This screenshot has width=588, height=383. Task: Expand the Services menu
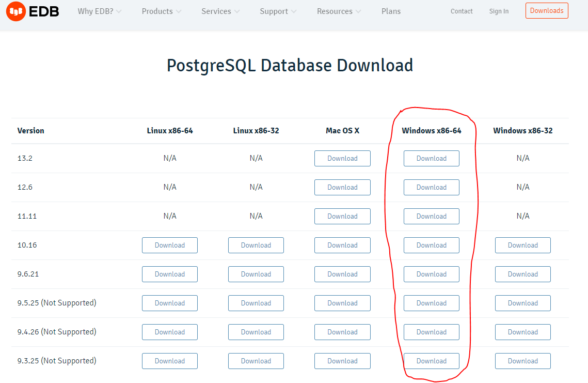pos(220,11)
